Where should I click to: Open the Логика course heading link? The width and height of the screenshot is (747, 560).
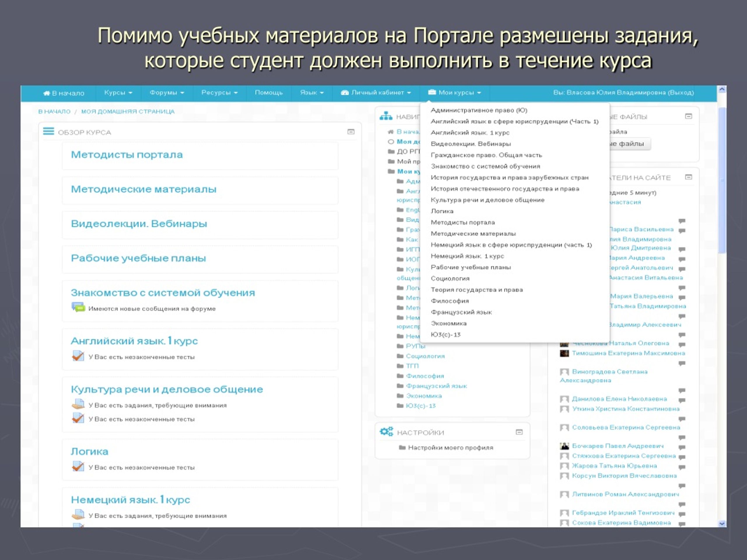(x=90, y=452)
